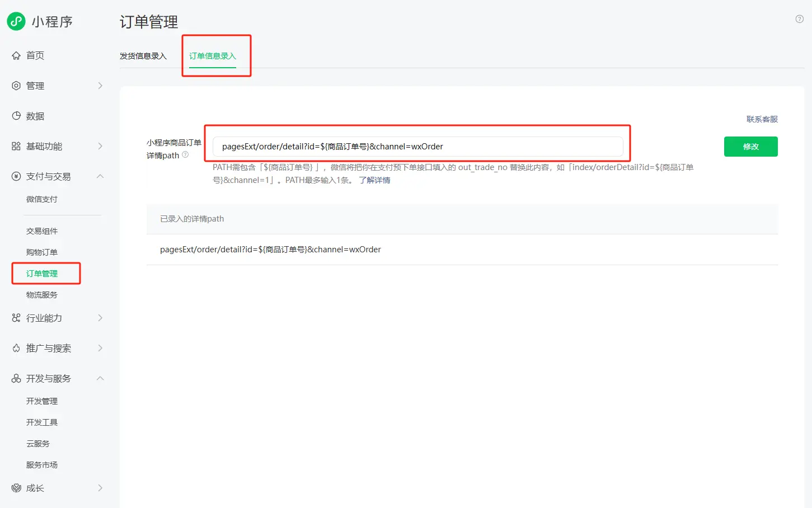The width and height of the screenshot is (812, 508).
Task: Collapse the 支付与交易 section
Action: point(100,176)
